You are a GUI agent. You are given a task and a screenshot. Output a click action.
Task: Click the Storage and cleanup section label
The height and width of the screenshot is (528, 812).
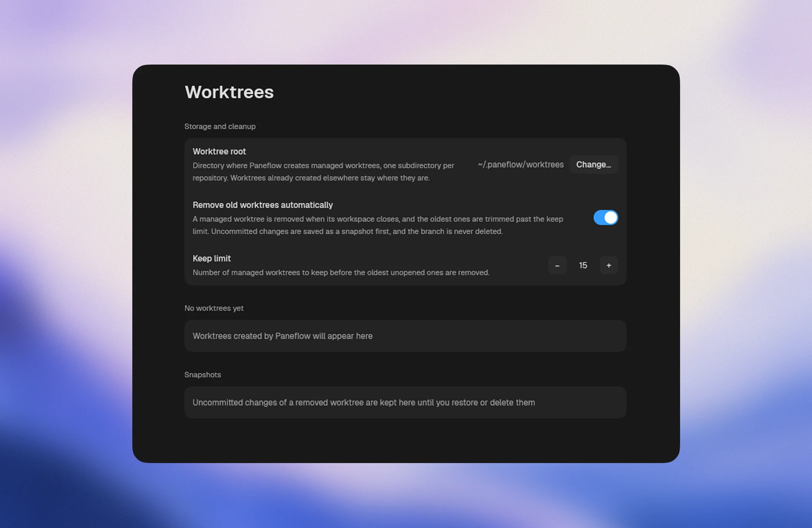coord(220,126)
